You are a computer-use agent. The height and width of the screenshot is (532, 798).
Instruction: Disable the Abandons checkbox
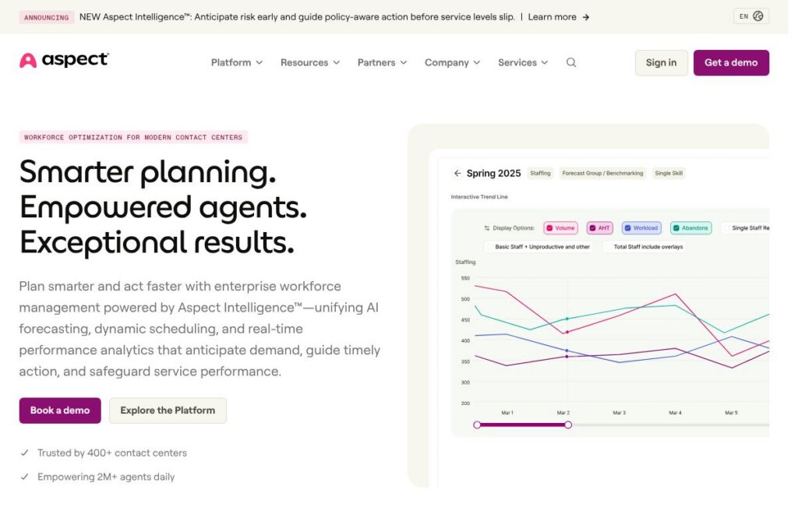pos(676,228)
